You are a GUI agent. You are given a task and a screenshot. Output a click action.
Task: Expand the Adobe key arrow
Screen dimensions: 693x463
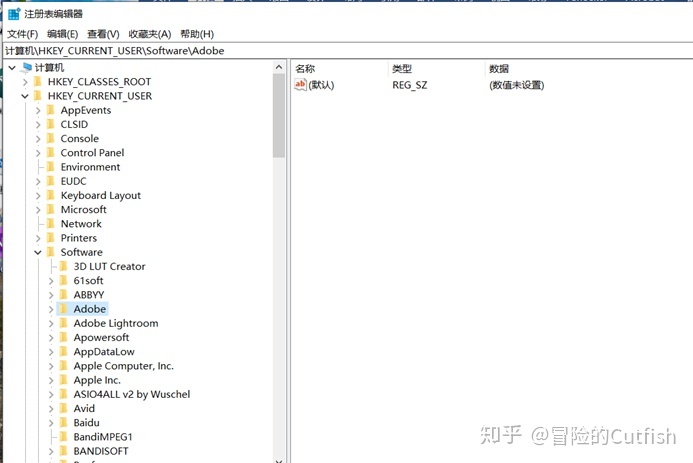point(51,309)
